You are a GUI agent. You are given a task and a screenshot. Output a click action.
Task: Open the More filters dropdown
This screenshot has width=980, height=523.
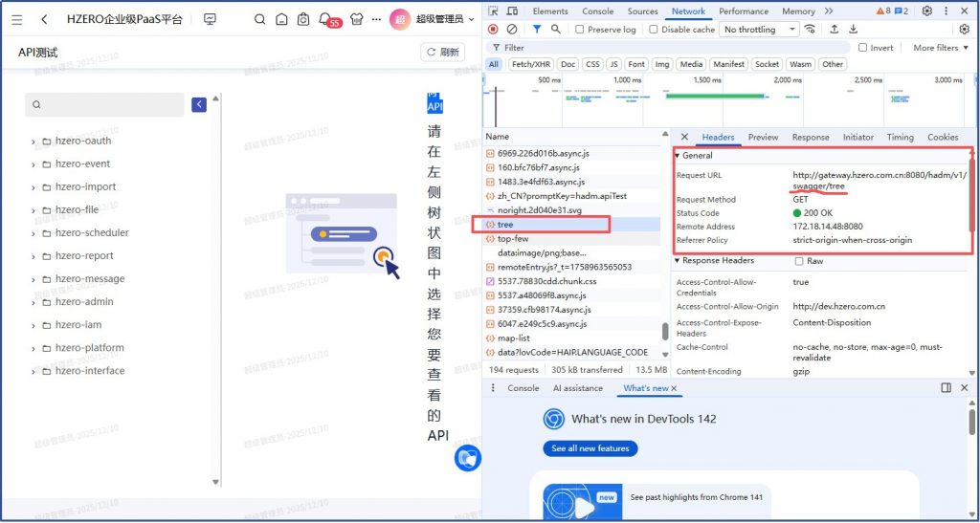(x=940, y=48)
